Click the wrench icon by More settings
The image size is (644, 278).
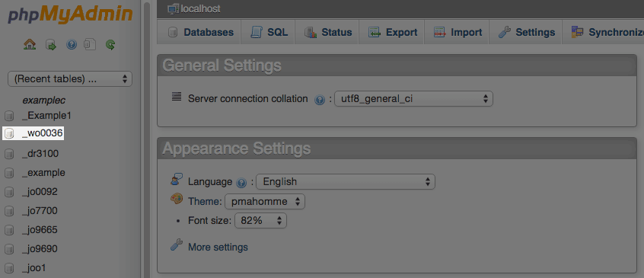(176, 245)
